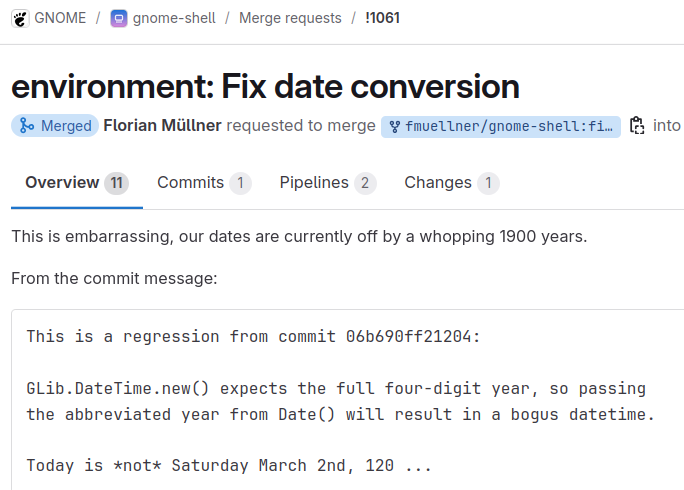Copy the source branch name icon
The image size is (684, 490).
pyautogui.click(x=637, y=126)
